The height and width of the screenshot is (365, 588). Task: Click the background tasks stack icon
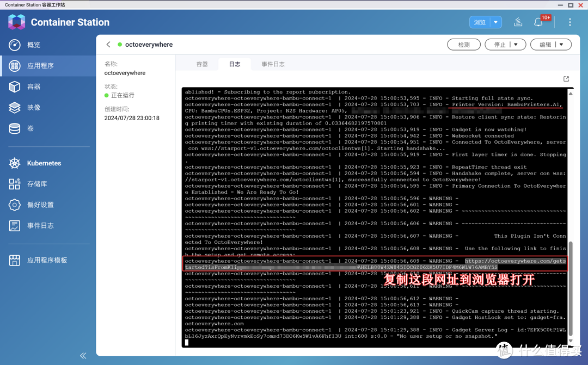pyautogui.click(x=518, y=22)
